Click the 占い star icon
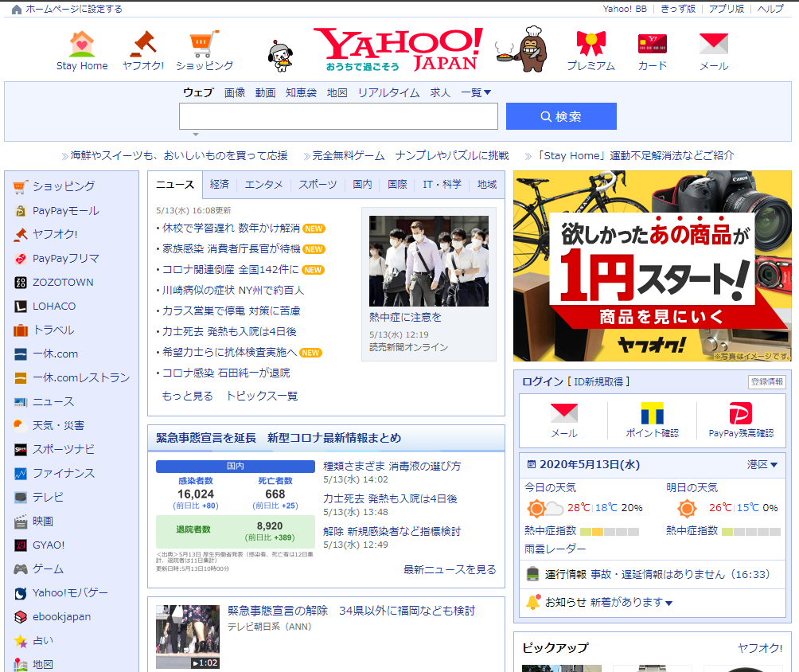This screenshot has width=799, height=672. pyautogui.click(x=21, y=641)
